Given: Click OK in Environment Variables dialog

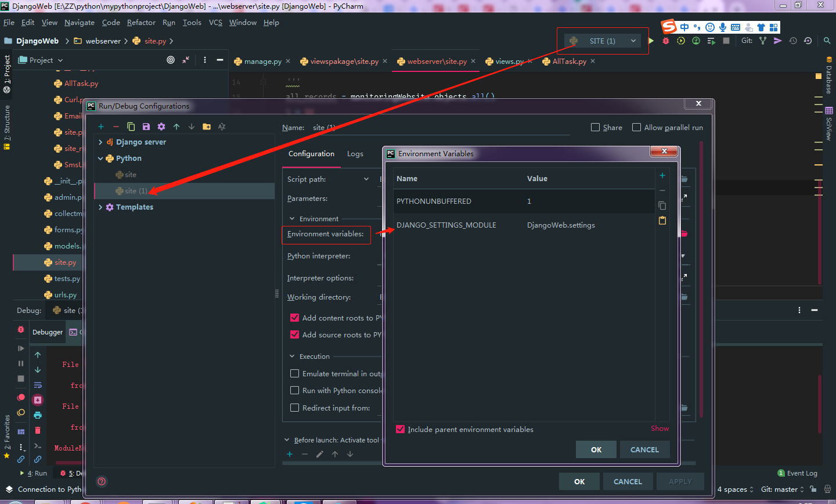Looking at the screenshot, I should coord(596,449).
